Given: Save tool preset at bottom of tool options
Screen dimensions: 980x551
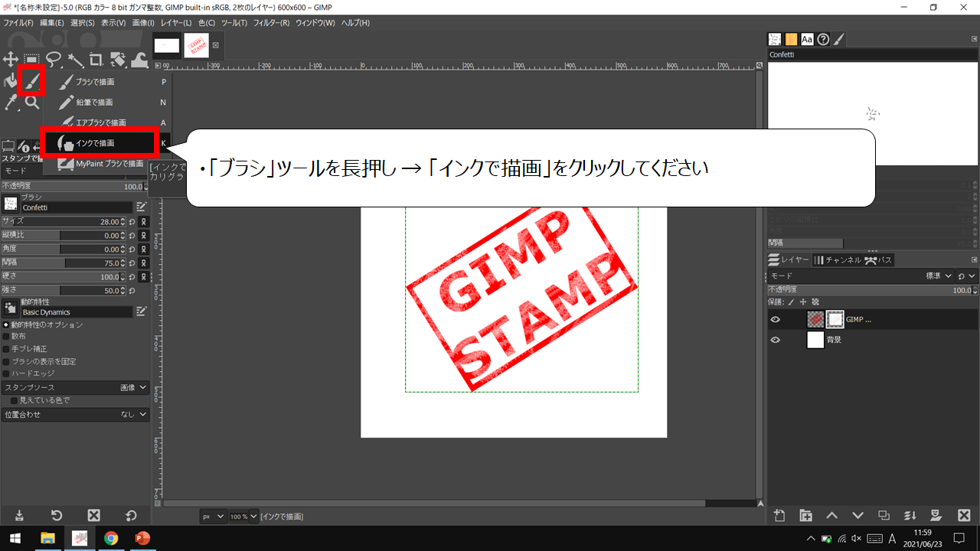Looking at the screenshot, I should [x=19, y=516].
